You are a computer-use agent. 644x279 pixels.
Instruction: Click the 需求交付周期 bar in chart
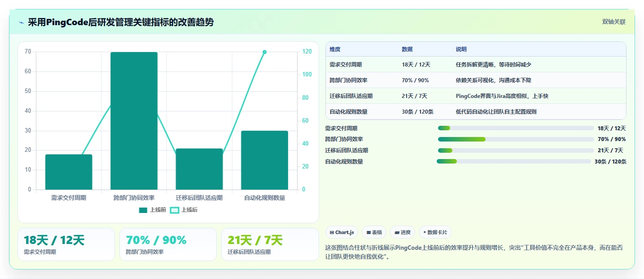click(69, 172)
